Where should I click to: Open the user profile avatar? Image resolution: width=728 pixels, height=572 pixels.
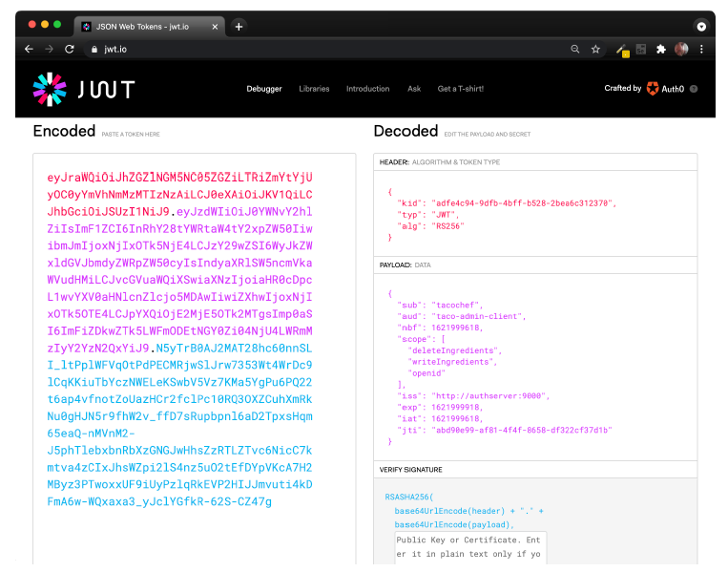(681, 49)
